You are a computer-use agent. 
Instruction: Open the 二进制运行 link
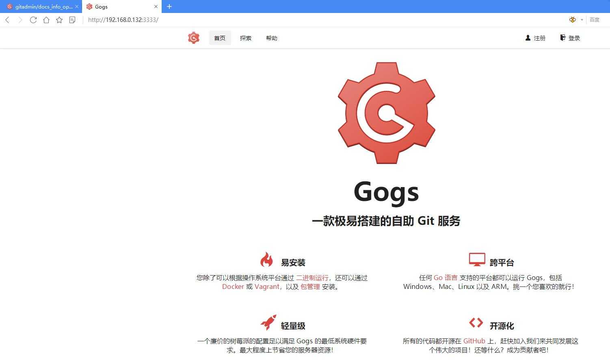coord(312,278)
